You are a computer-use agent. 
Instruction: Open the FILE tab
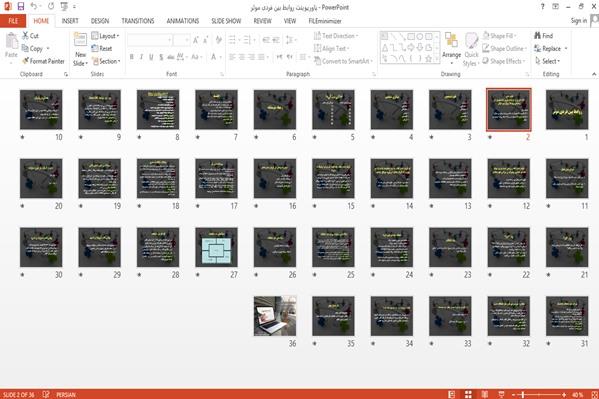click(13, 21)
